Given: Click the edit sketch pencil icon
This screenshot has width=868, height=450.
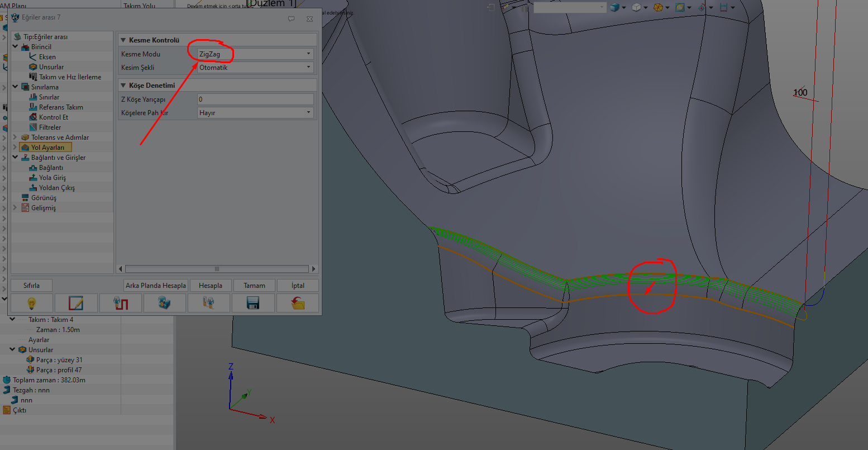Looking at the screenshot, I should [x=75, y=303].
